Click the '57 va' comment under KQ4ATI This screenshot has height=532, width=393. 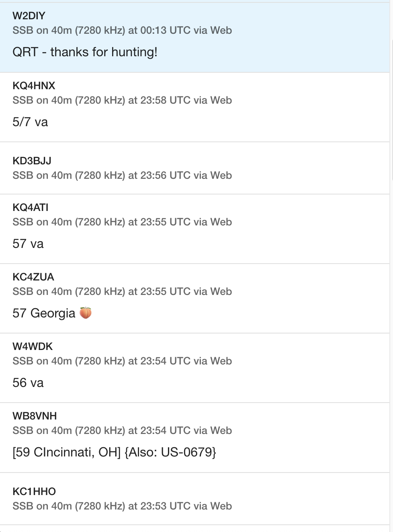click(28, 244)
